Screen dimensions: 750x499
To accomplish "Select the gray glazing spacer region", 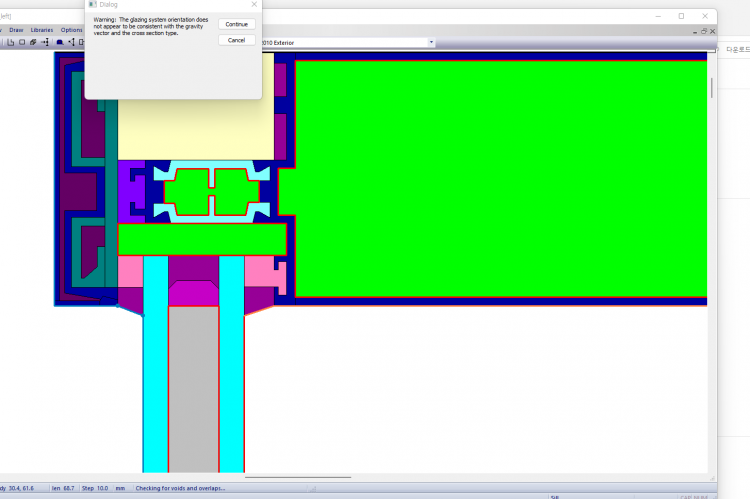I will pyautogui.click(x=193, y=390).
